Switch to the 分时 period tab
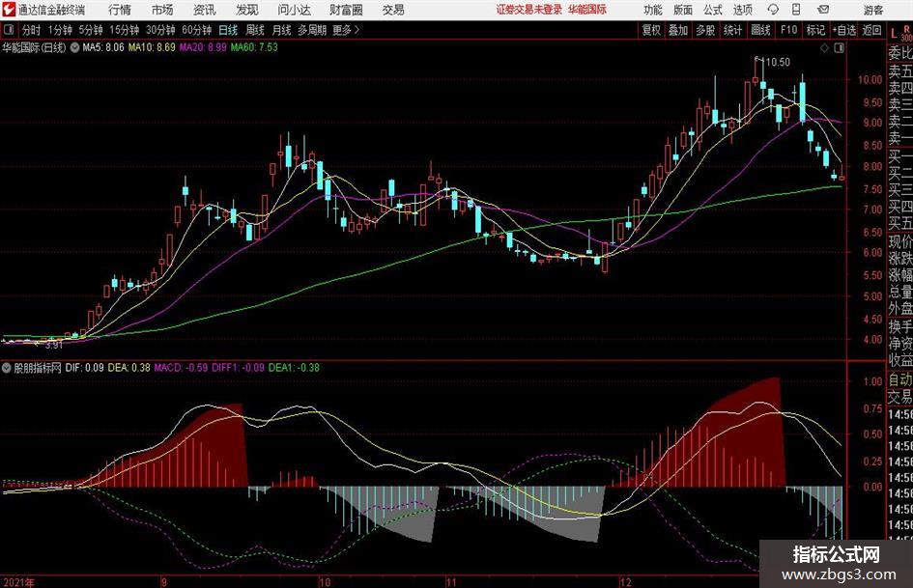This screenshot has width=913, height=588. pyautogui.click(x=32, y=30)
